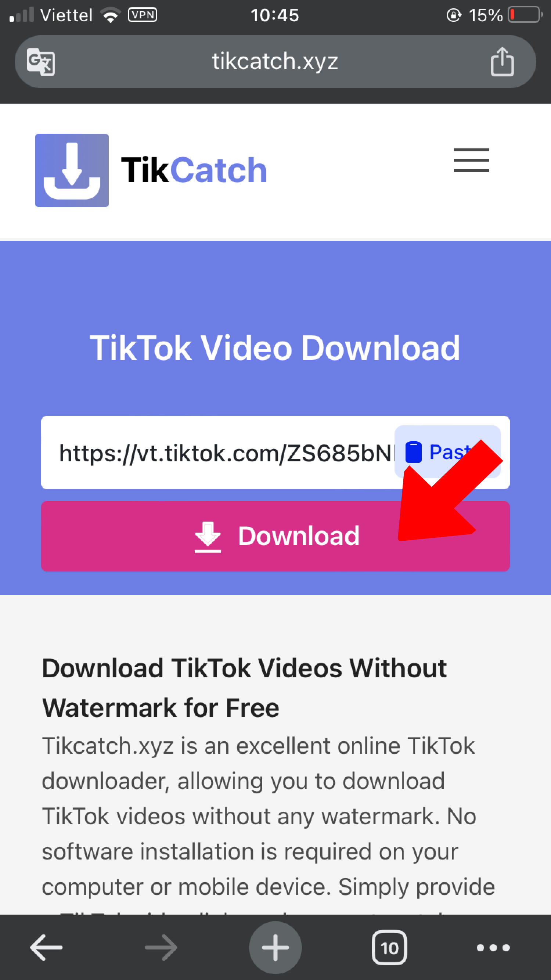
Task: Tap the TikTok URL input field
Action: (x=224, y=453)
